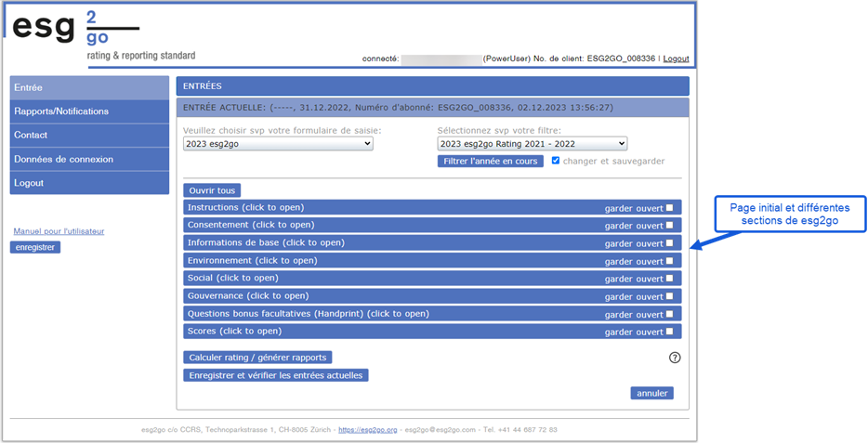Screen dimensions: 868x443
Task: Click the 'Ouvrir tous' button
Action: [212, 190]
